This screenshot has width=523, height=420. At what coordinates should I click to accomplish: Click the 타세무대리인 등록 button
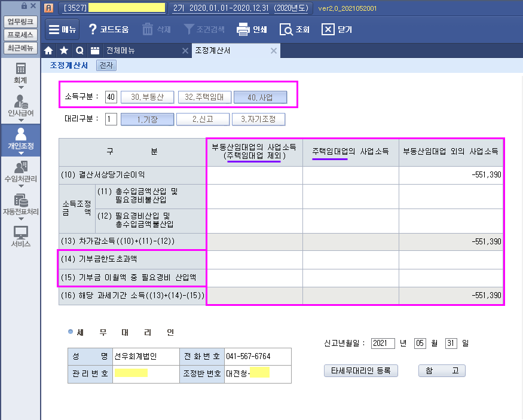click(x=360, y=371)
